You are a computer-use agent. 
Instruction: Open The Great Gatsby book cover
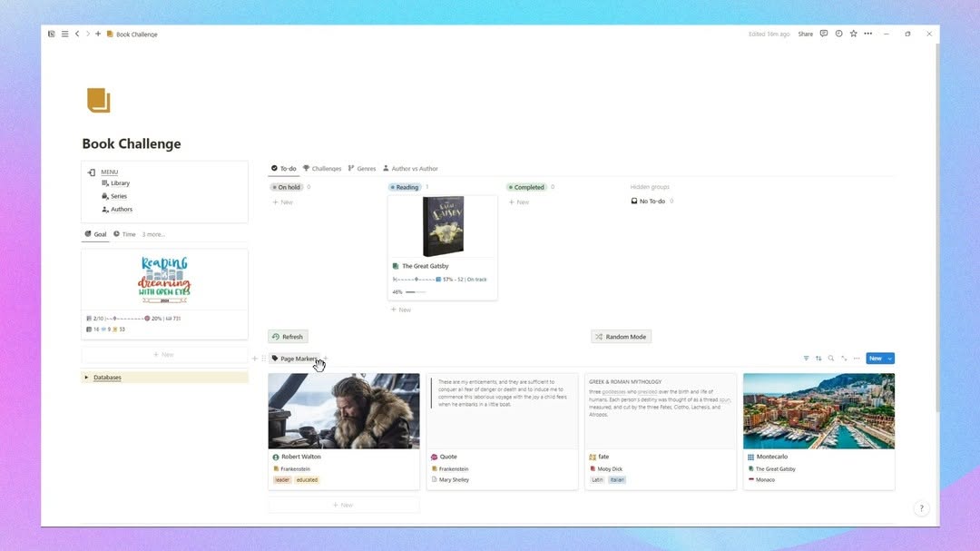(443, 226)
